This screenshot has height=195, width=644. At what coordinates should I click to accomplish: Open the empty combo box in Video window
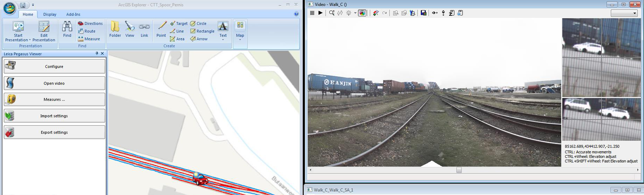[624, 13]
